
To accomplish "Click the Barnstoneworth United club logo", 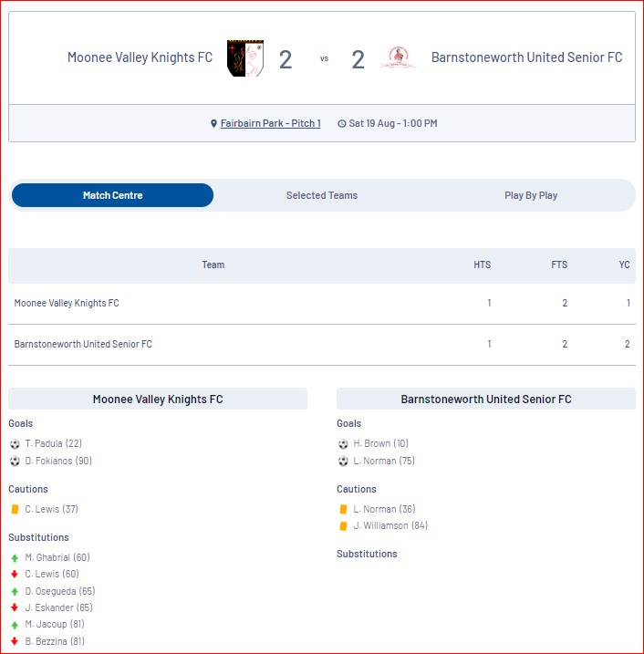I will tap(399, 58).
